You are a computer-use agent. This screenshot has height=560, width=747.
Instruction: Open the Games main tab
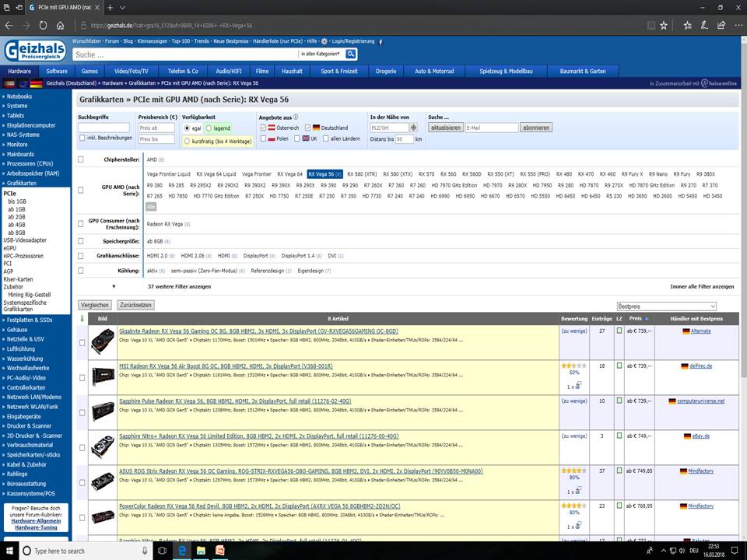89,72
